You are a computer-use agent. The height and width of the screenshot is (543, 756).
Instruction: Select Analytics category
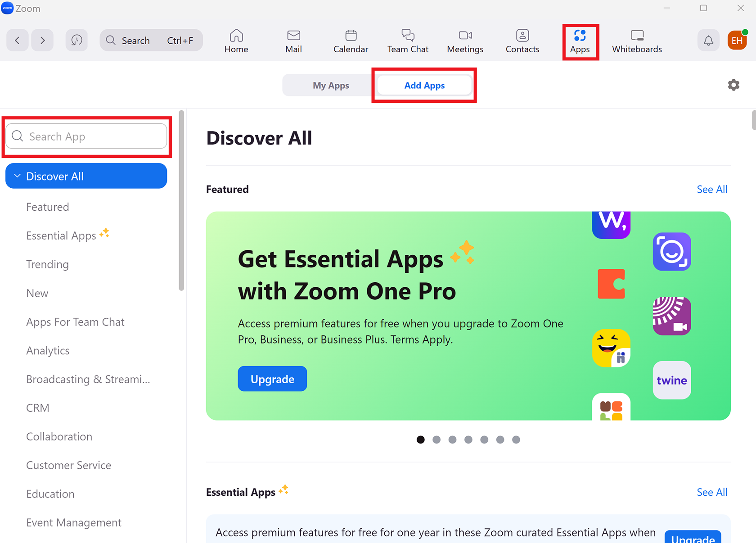coord(48,351)
